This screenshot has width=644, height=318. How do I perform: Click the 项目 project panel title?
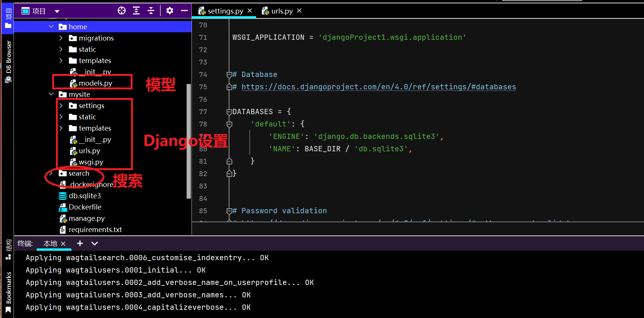click(39, 11)
